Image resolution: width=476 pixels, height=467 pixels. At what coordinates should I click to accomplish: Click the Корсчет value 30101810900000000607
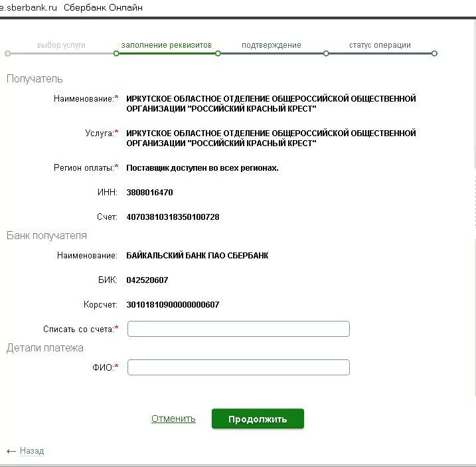(x=173, y=304)
